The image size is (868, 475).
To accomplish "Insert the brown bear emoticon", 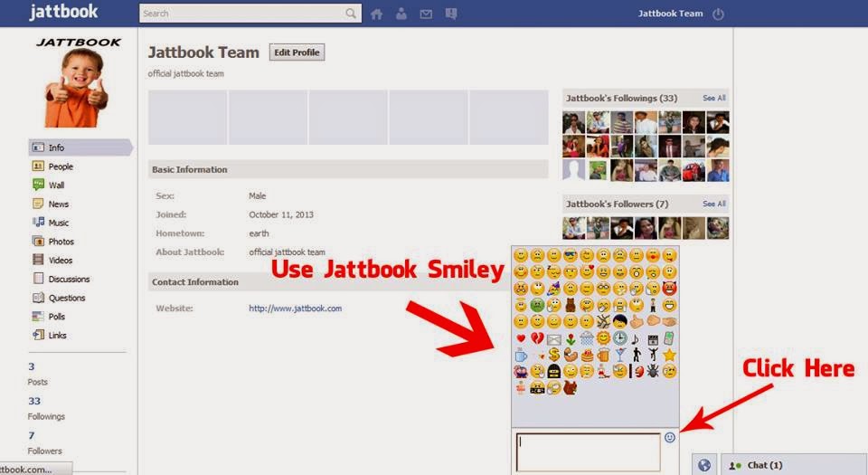I will click(x=571, y=305).
